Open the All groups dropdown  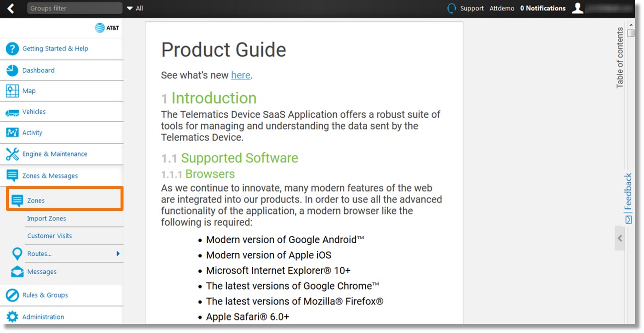[x=135, y=8]
